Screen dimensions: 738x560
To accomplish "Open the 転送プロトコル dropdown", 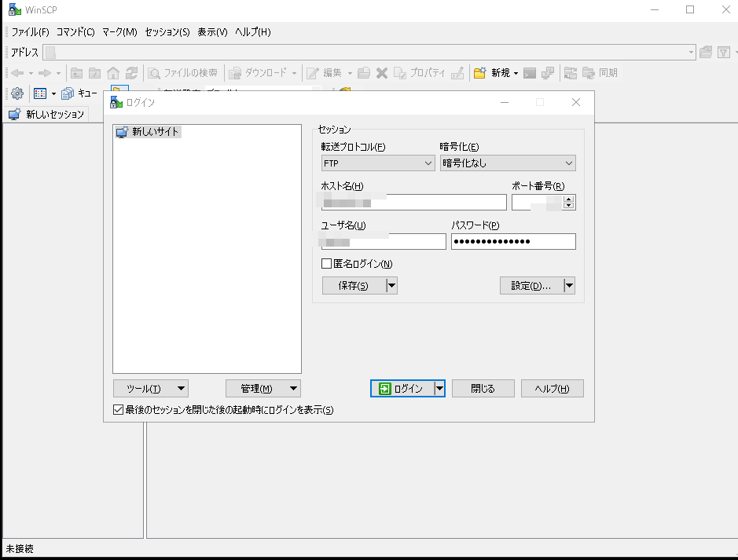I will point(377,163).
